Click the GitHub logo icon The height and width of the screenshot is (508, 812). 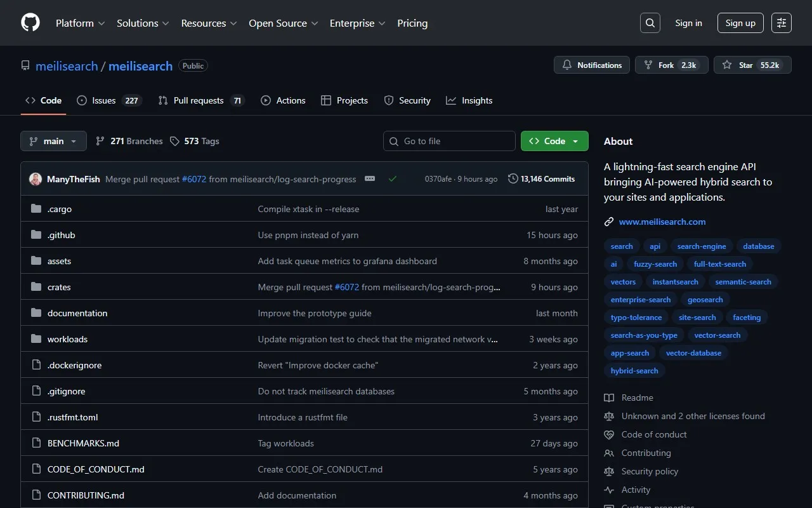[30, 23]
